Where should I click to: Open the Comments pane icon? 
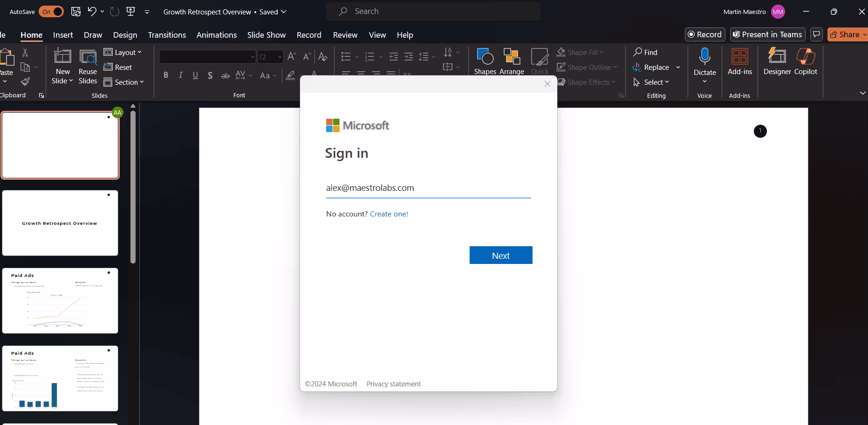click(x=816, y=34)
